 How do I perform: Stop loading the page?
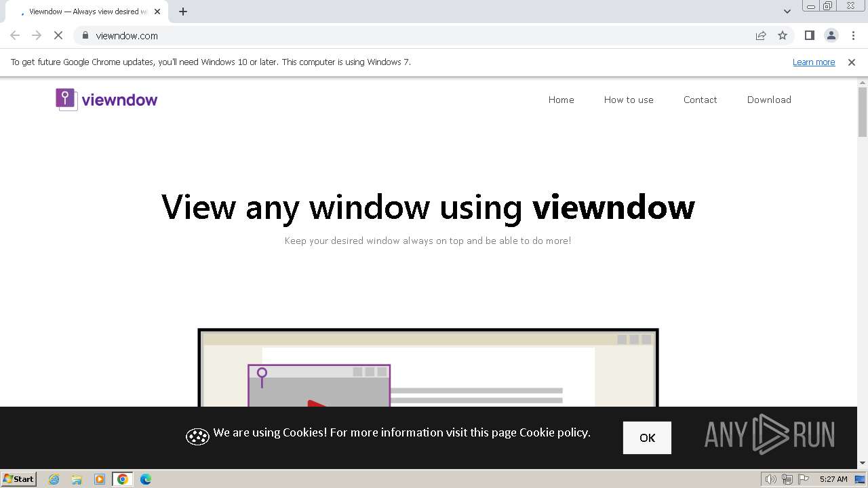click(x=58, y=35)
